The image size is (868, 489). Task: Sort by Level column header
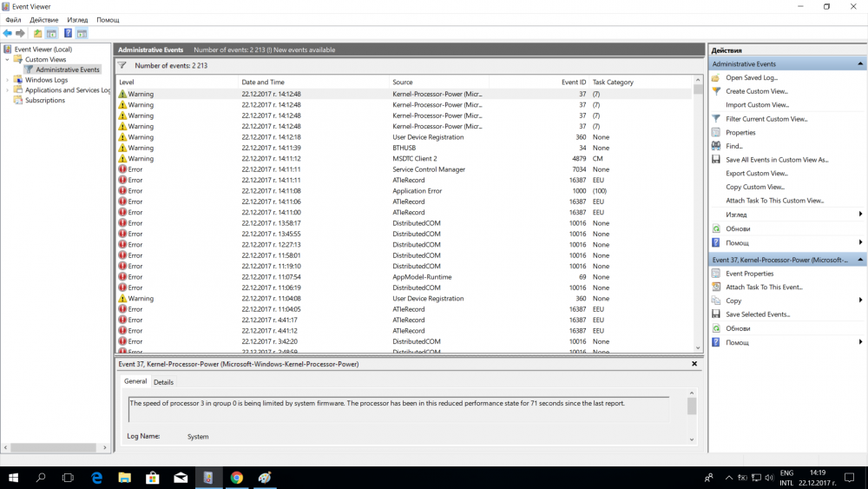click(x=177, y=82)
